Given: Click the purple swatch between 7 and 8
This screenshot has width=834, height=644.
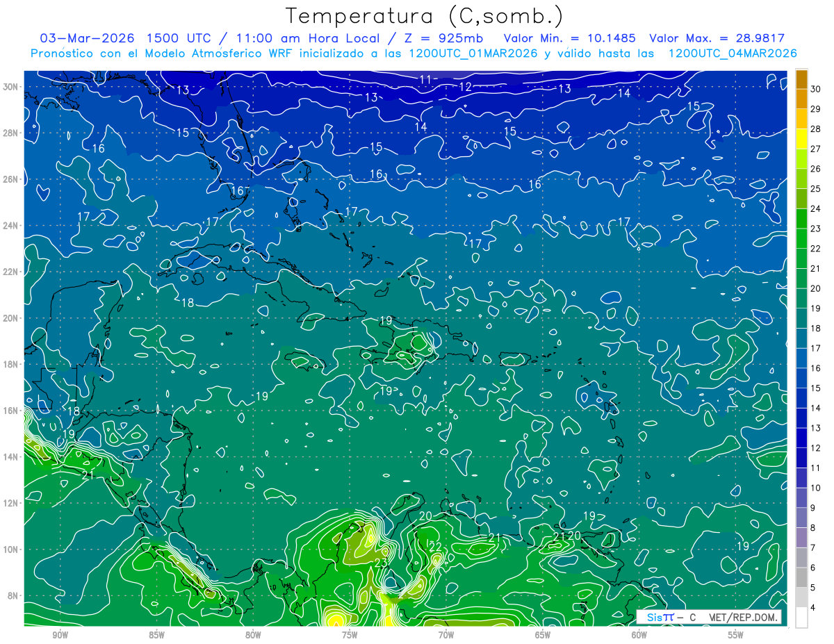Looking at the screenshot, I should tap(801, 538).
